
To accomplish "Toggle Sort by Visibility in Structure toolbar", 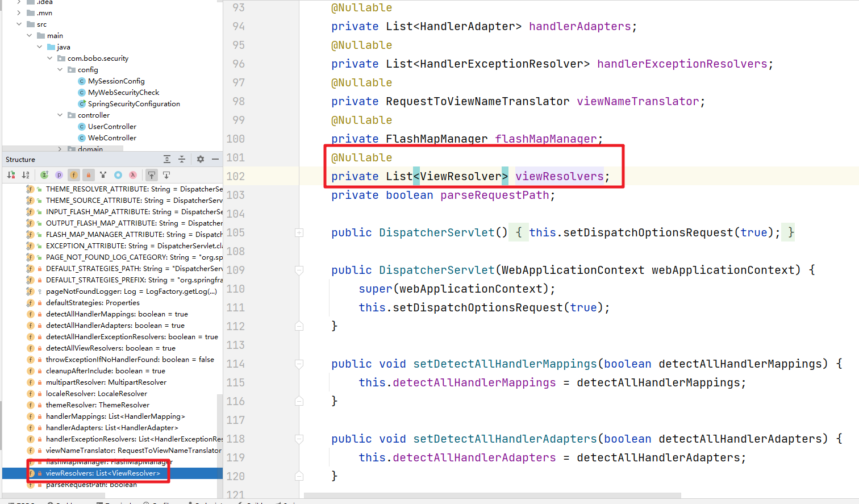I will [11, 175].
